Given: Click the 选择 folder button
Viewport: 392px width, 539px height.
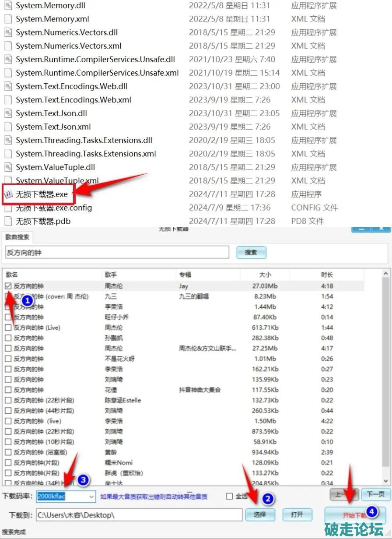Looking at the screenshot, I should pos(259,514).
